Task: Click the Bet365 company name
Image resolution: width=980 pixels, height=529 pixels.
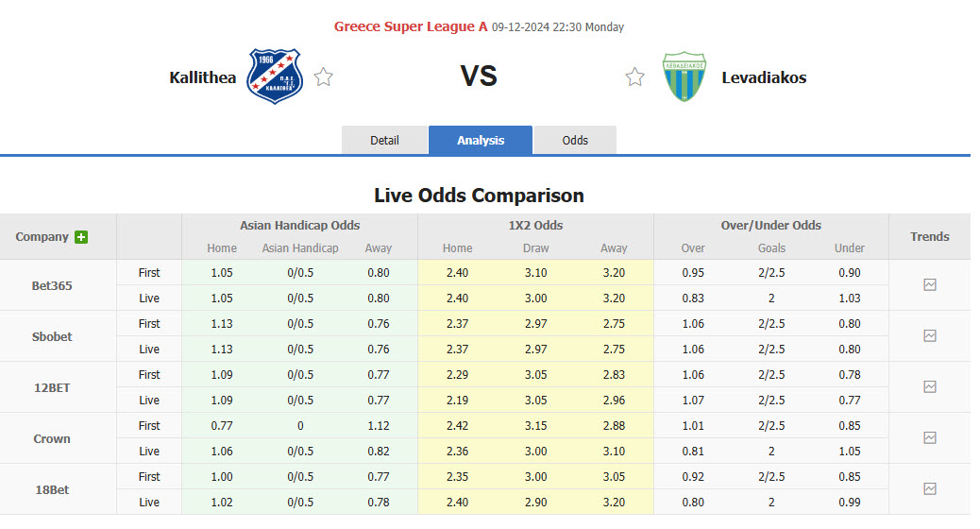Action: pos(52,285)
